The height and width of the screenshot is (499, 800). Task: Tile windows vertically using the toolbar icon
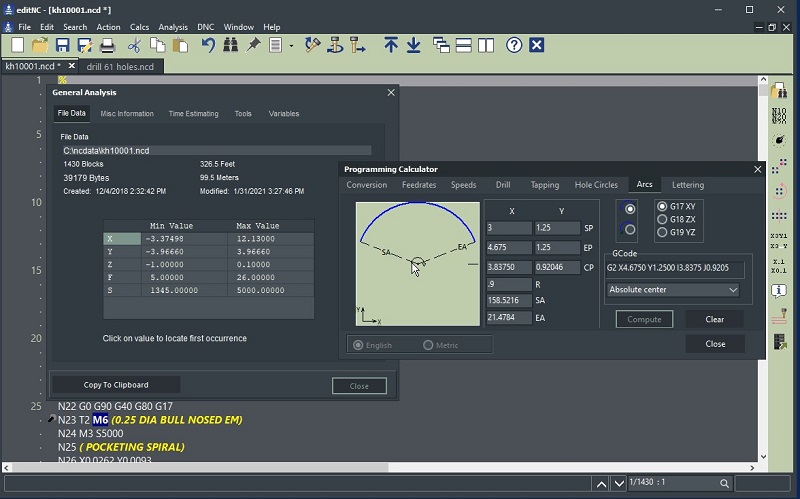click(x=486, y=45)
